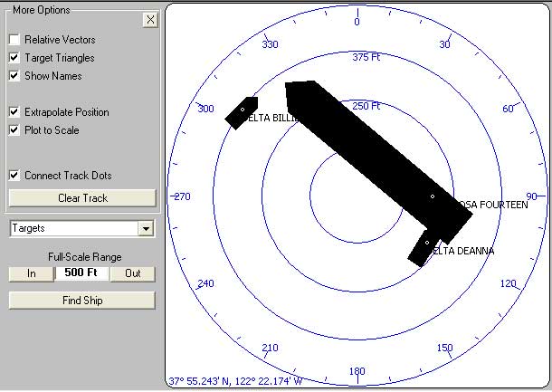Click the DELTA BILLIE ship icon
This screenshot has width=552, height=392.
[242, 111]
